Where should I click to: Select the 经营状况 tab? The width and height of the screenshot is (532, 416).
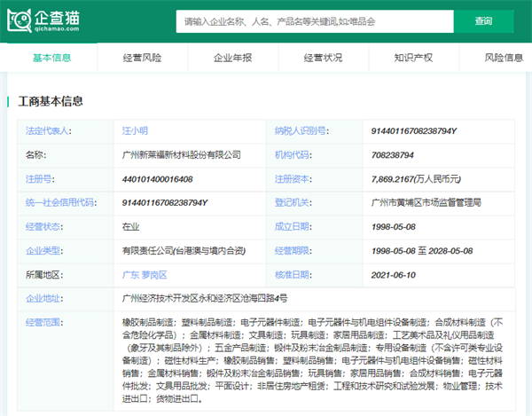pyautogui.click(x=323, y=58)
